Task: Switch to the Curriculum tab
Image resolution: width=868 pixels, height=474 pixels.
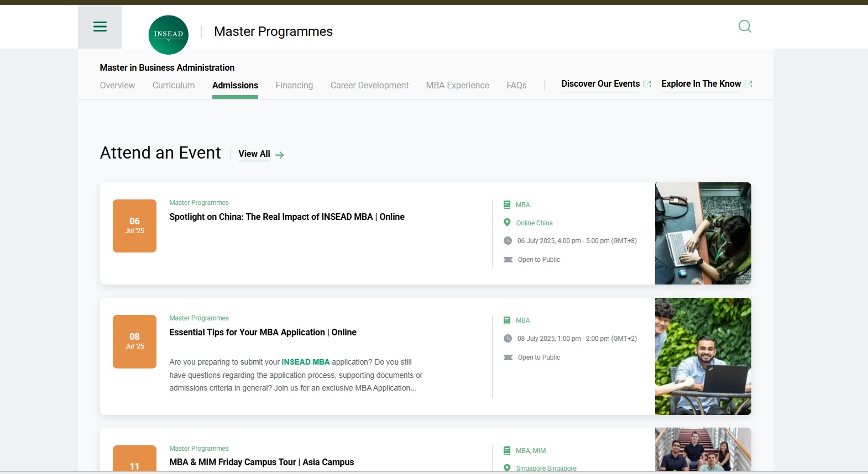Action: 174,85
